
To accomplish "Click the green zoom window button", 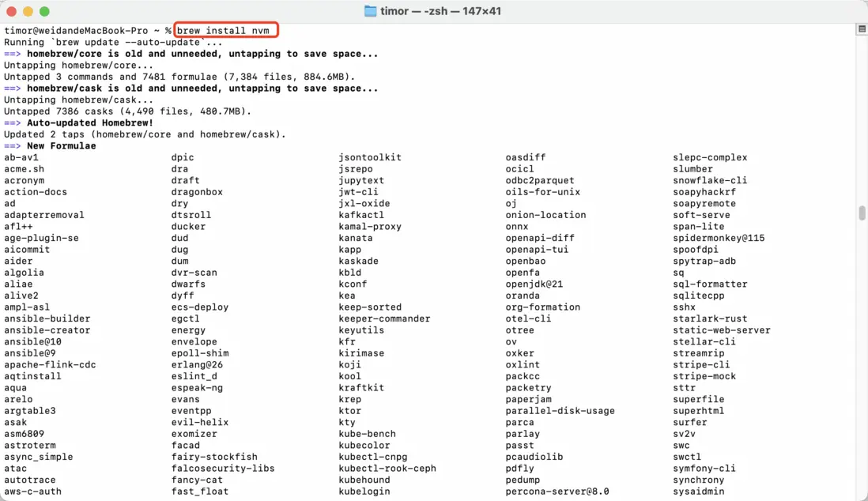I will click(x=45, y=11).
